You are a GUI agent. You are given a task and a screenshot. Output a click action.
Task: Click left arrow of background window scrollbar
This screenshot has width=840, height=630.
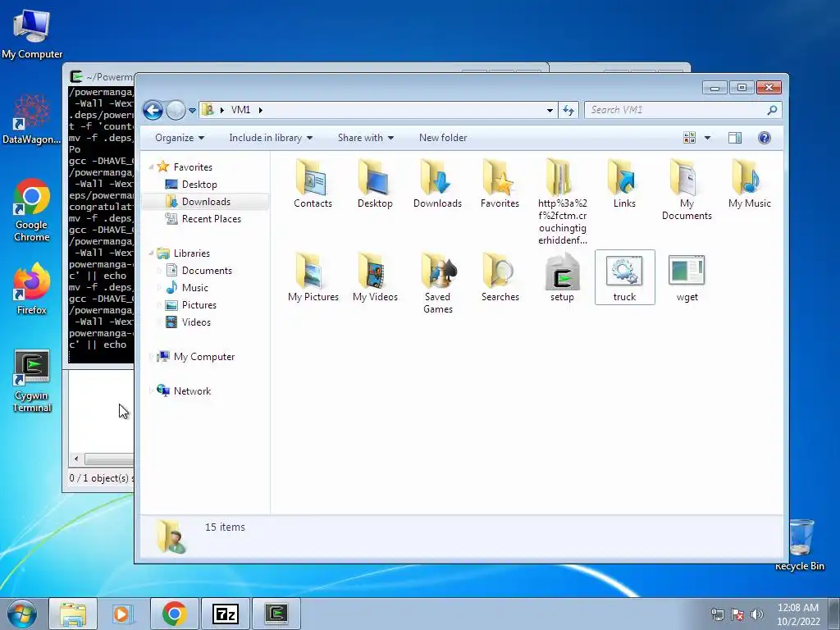76,459
